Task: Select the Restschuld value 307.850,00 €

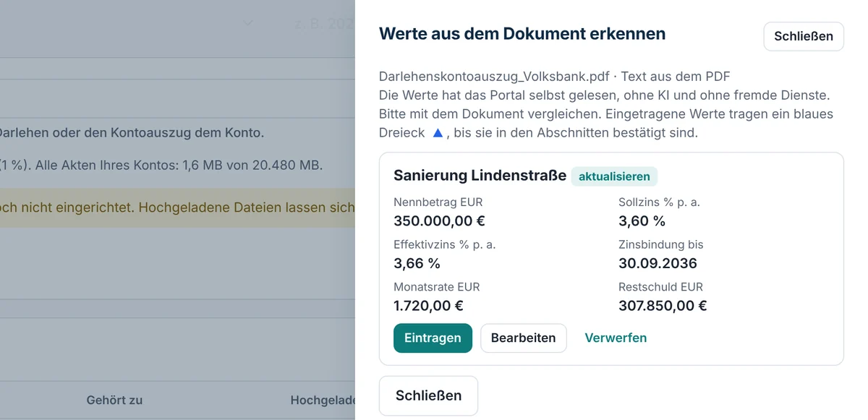Action: (663, 305)
